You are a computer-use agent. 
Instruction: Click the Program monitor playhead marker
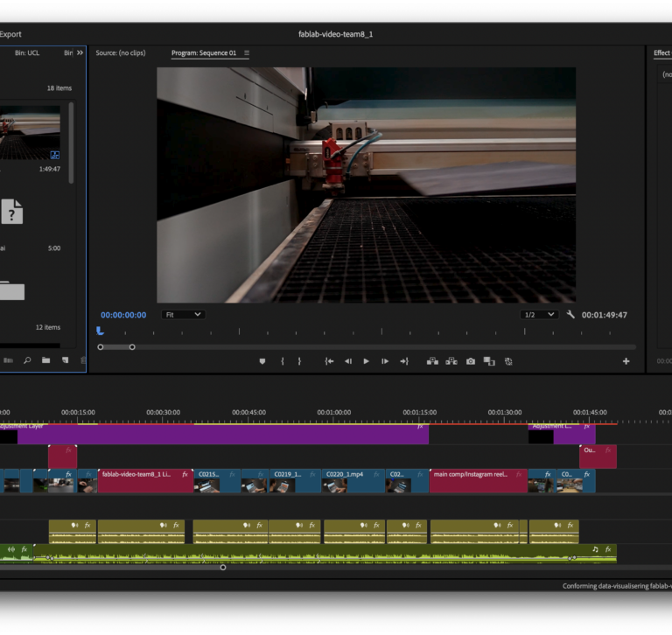[x=100, y=331]
